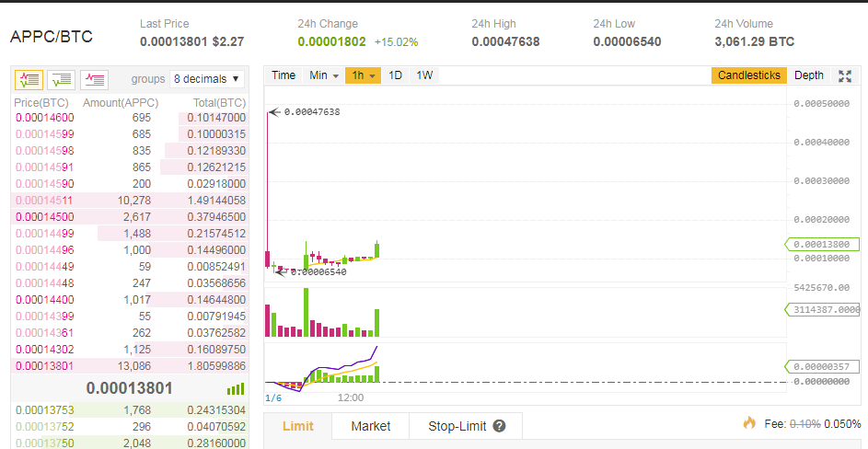Screen dimensions: 868x449
Task: Select sell order at 0.00014399
Action: [x=130, y=317]
